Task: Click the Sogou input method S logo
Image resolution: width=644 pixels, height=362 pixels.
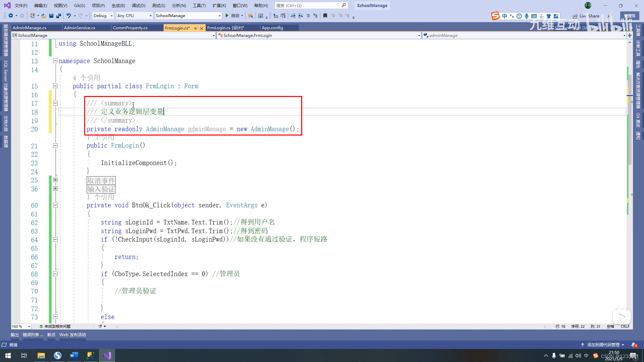Action: point(495,16)
